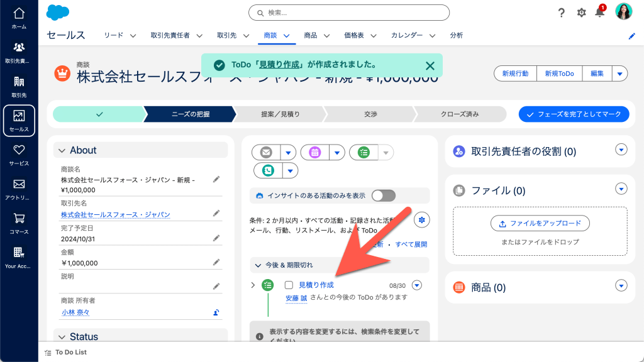Screen dimensions: 644x362
Task: Select the 交渉 stage in path
Action: pos(370,114)
